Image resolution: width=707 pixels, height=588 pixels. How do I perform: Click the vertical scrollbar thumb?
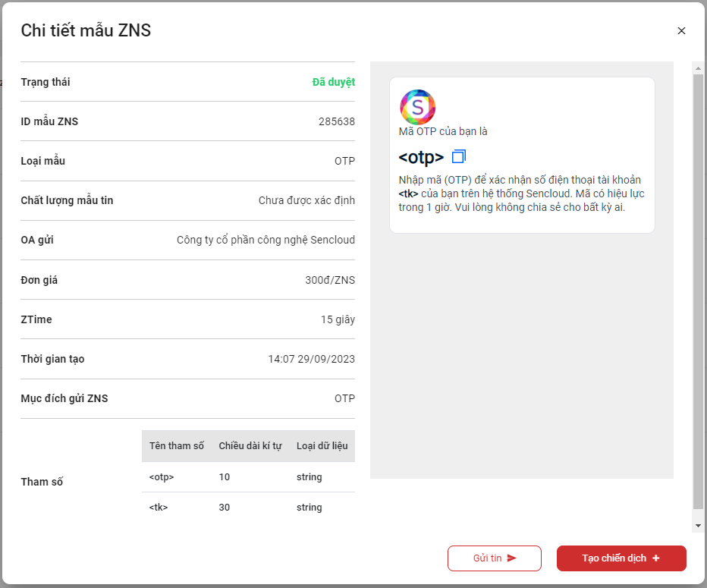698,288
